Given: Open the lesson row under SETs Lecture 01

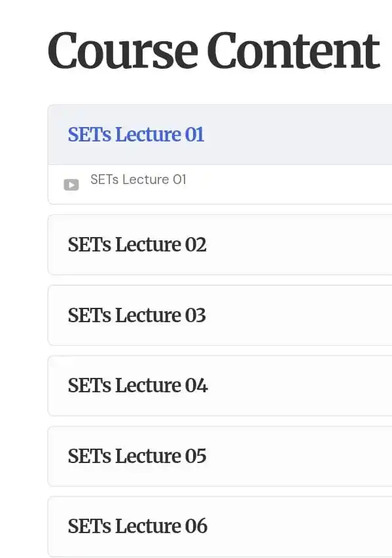Looking at the screenshot, I should coord(220,184).
